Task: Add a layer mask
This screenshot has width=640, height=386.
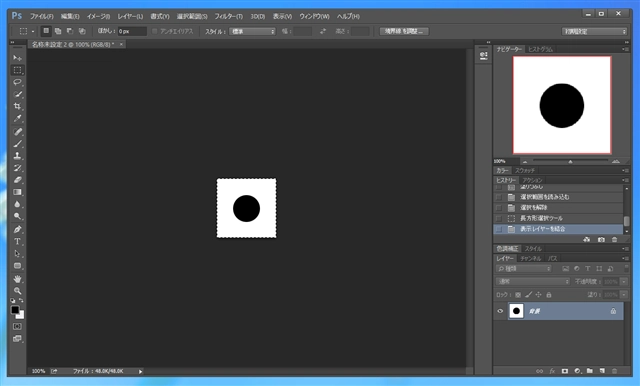Action: pyautogui.click(x=564, y=371)
